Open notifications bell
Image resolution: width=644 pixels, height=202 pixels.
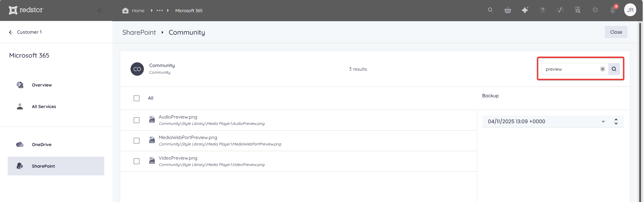(613, 10)
